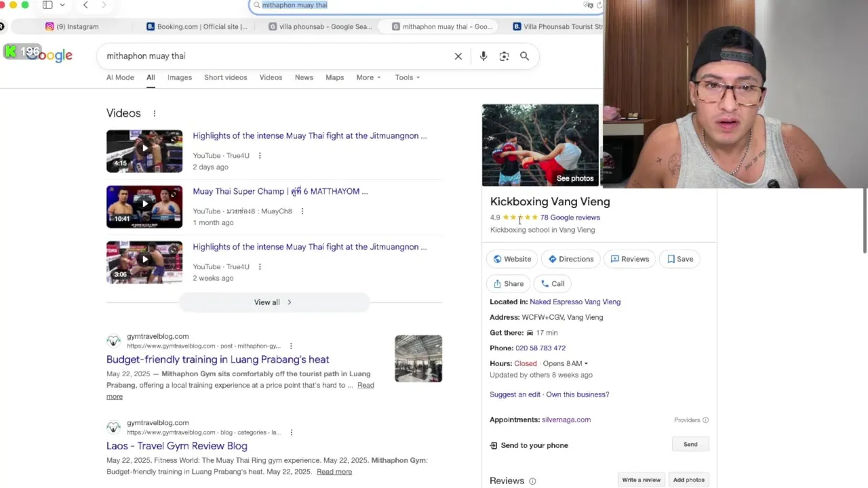868x488 pixels.
Task: Add photos to the listing
Action: coord(688,480)
